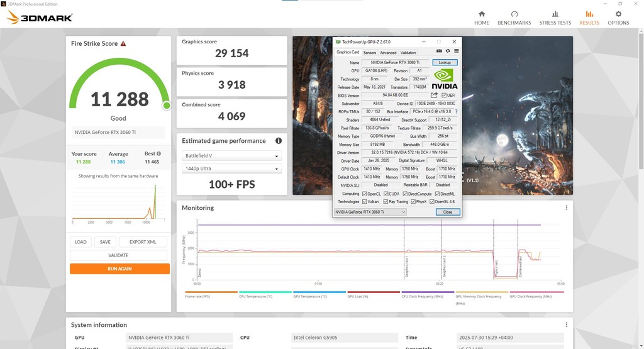The height and width of the screenshot is (349, 644).
Task: Click the NVIDIA logo in GPU-Z
Action: click(445, 79)
